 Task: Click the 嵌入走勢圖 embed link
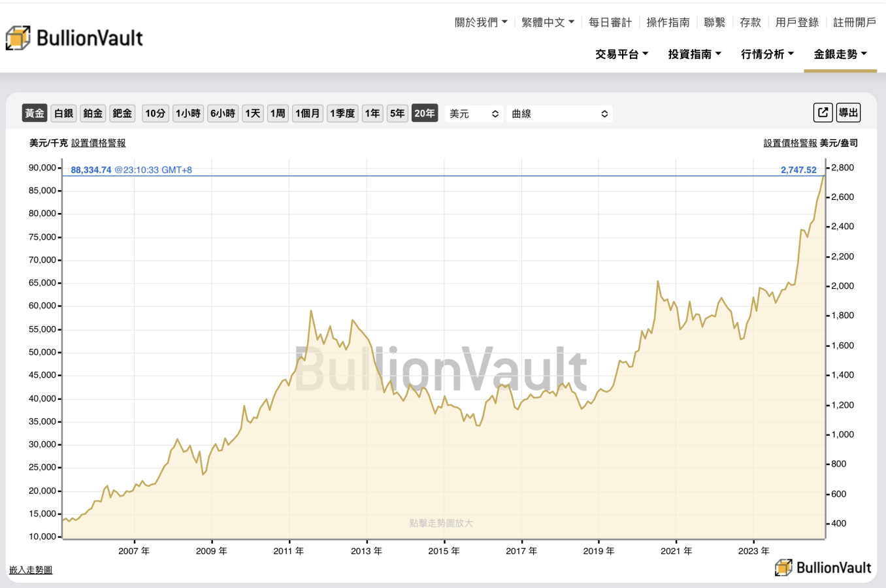click(x=31, y=570)
